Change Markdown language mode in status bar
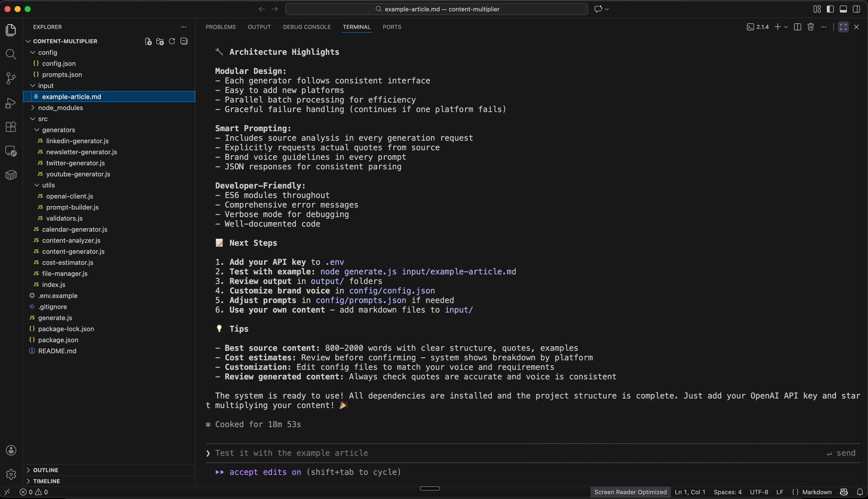 click(816, 492)
